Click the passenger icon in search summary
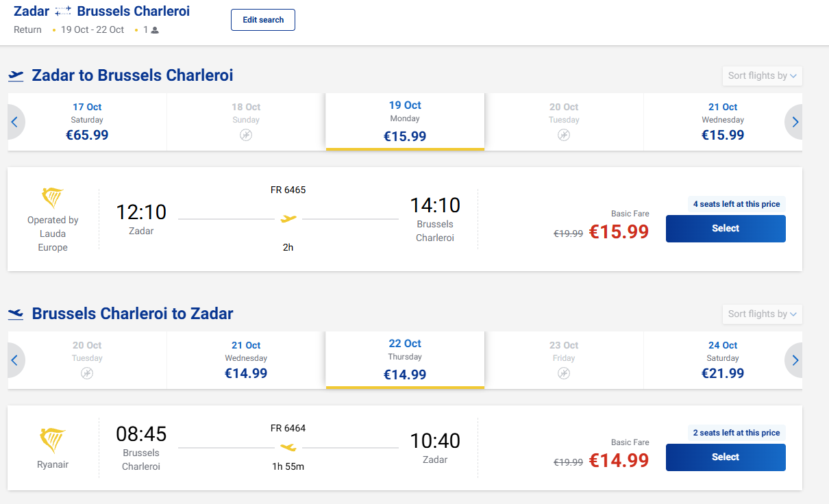 (x=155, y=30)
